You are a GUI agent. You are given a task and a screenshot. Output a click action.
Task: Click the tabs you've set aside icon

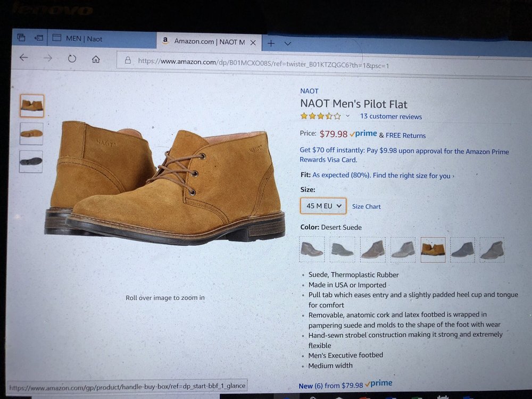click(21, 37)
